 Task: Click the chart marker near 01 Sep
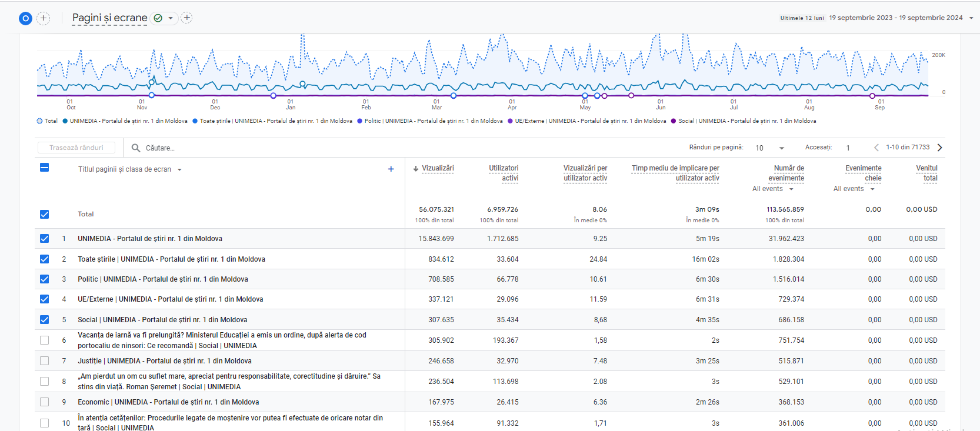(x=872, y=96)
